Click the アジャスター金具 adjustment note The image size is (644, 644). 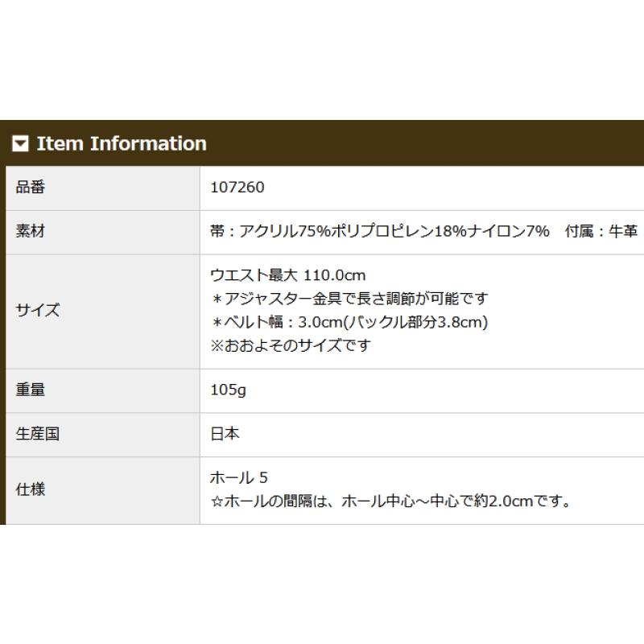pos(349,299)
